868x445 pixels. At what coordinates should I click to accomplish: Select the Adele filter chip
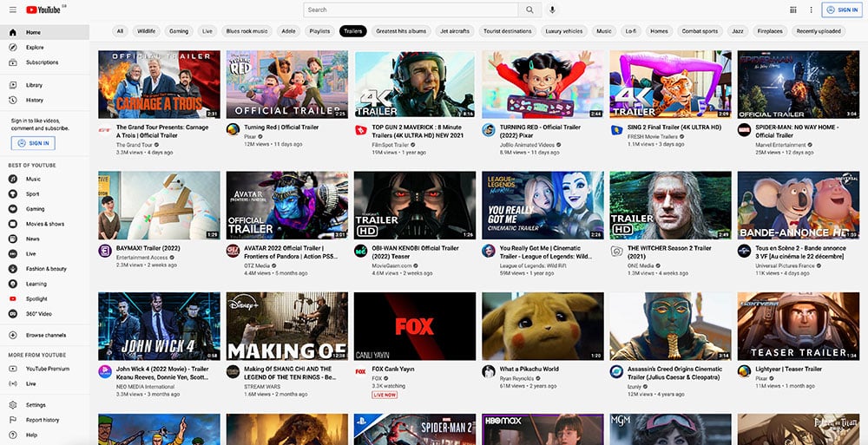[x=288, y=31]
